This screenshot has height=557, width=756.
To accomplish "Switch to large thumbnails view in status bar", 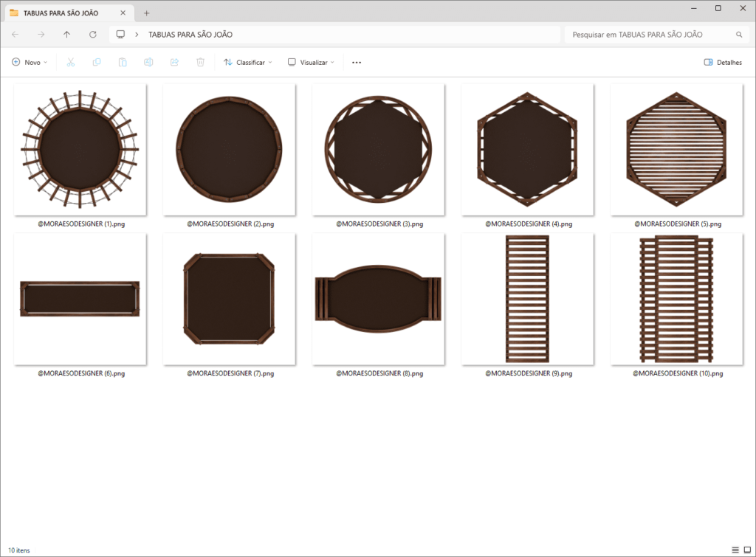I will (x=747, y=550).
